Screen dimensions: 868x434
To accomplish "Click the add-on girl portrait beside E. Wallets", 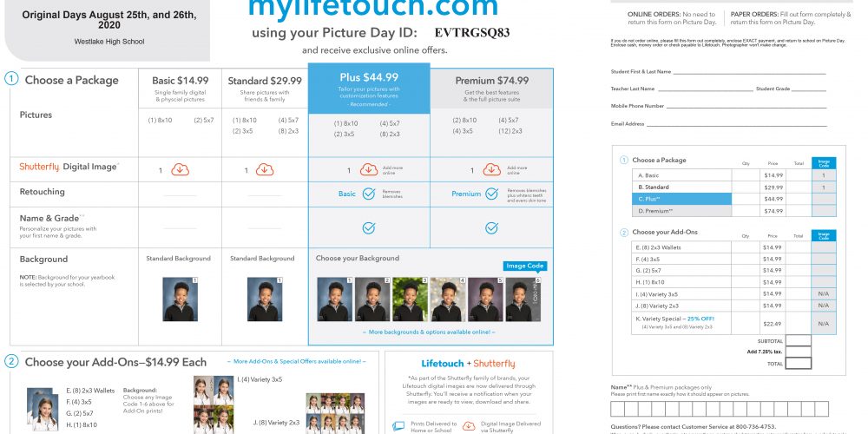I will pyautogui.click(x=43, y=410).
